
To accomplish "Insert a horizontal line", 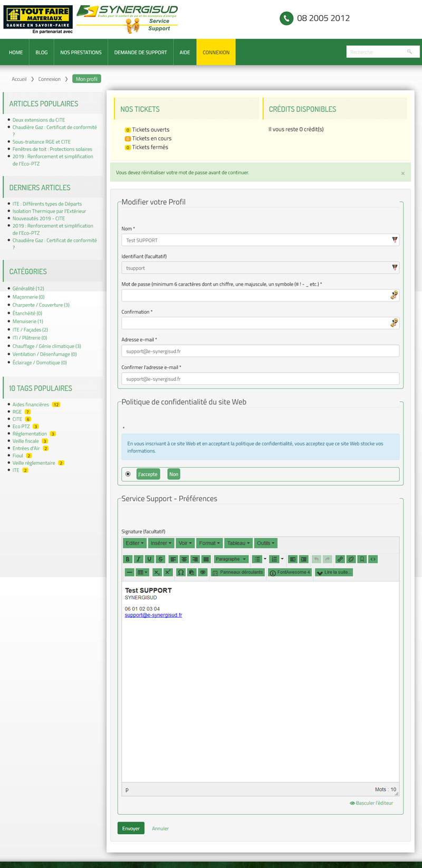I will click(130, 572).
